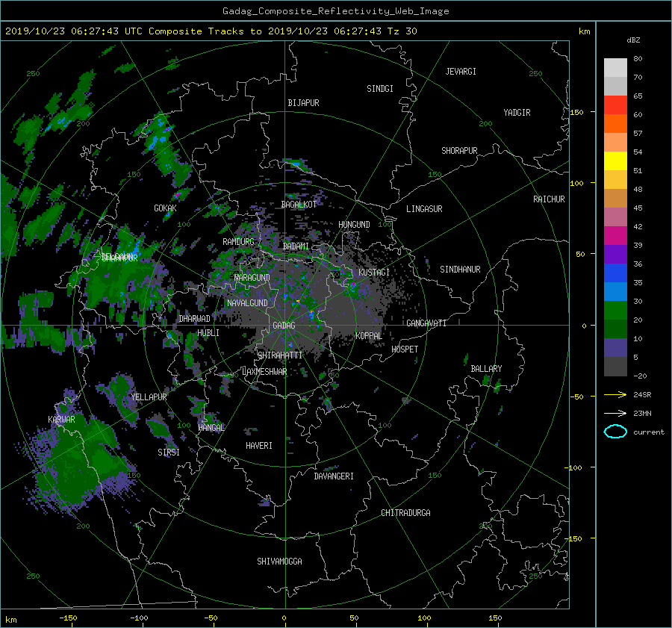The width and height of the screenshot is (672, 628).
Task: Click the LINGASUR label
Action: (424, 209)
